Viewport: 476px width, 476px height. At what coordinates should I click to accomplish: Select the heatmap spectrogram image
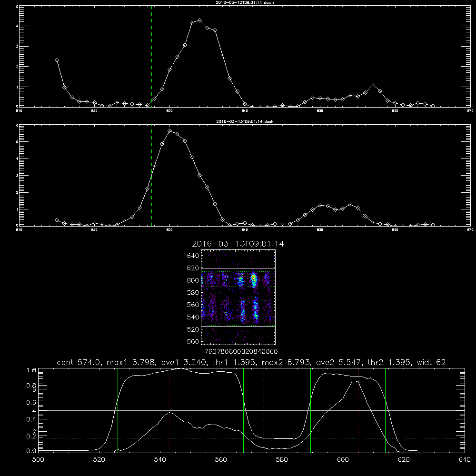pyautogui.click(x=238, y=297)
